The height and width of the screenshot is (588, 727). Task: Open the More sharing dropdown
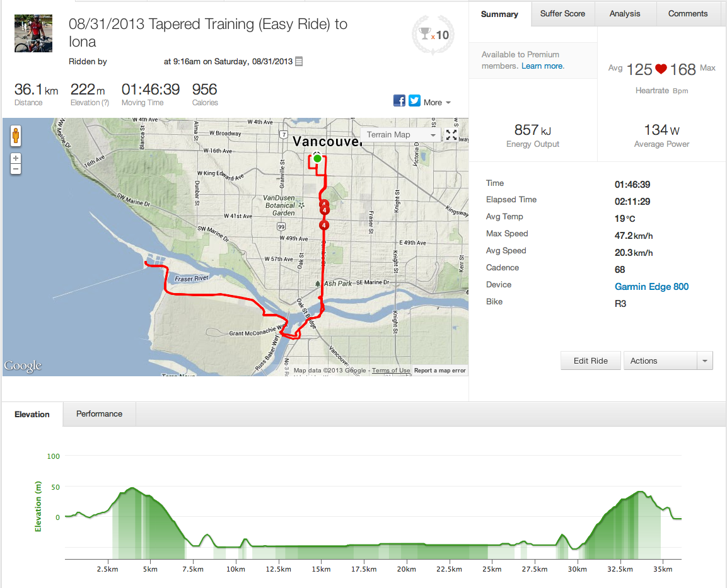(x=437, y=102)
